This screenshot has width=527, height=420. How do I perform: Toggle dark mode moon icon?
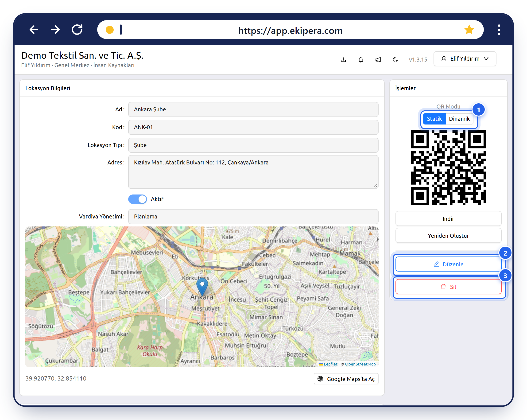click(395, 59)
